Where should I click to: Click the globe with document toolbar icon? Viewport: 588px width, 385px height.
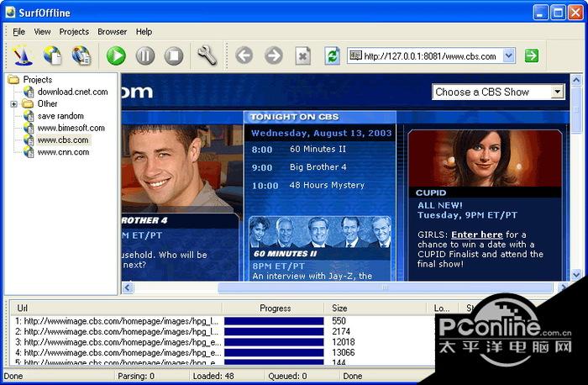tap(52, 55)
